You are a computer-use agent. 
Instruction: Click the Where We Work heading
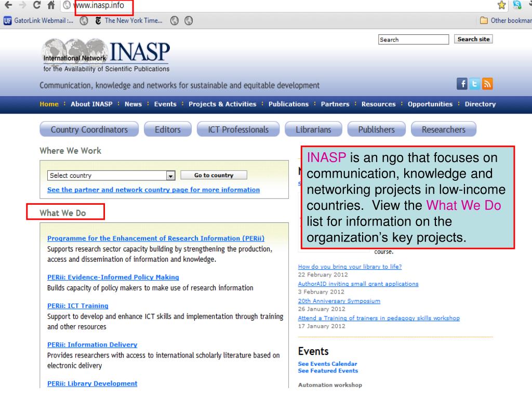(70, 151)
